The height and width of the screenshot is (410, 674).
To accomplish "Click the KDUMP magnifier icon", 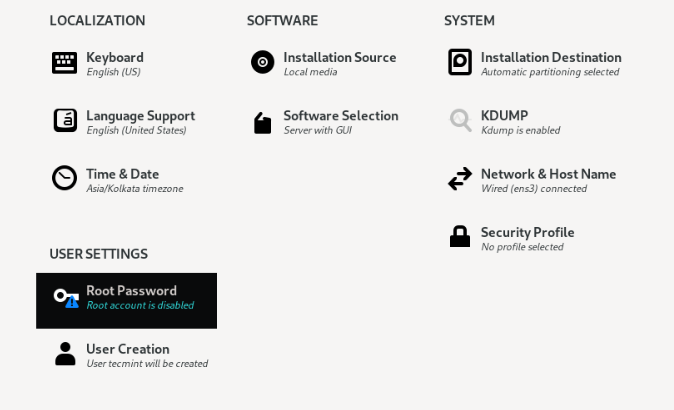I will (460, 120).
